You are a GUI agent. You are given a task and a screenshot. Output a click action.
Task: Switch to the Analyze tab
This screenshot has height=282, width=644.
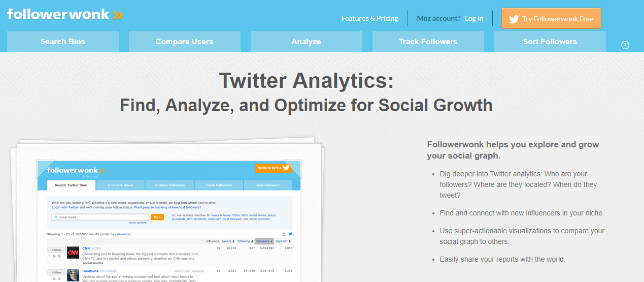pos(307,42)
